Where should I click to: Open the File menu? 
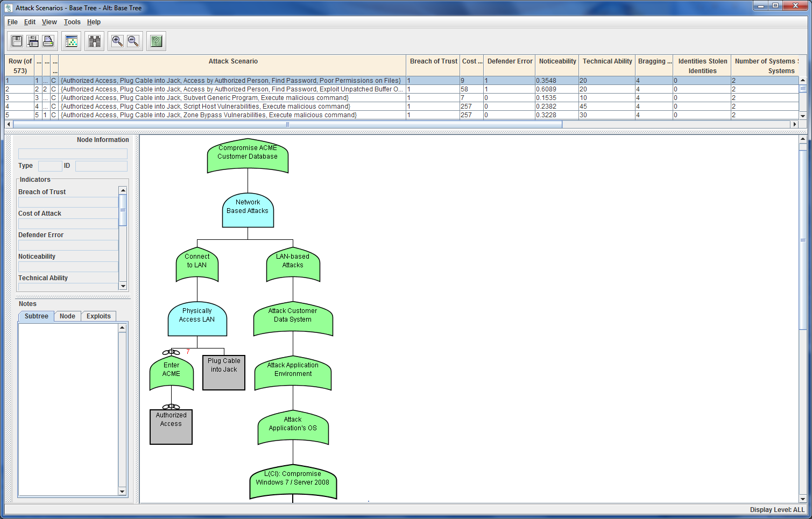(x=12, y=22)
